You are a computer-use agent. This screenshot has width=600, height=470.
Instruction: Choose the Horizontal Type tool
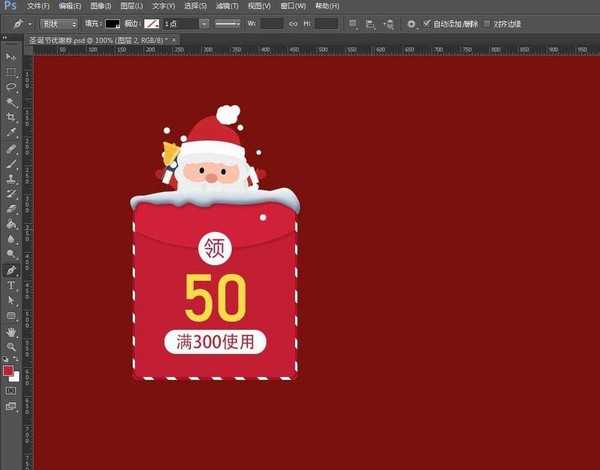(11, 285)
